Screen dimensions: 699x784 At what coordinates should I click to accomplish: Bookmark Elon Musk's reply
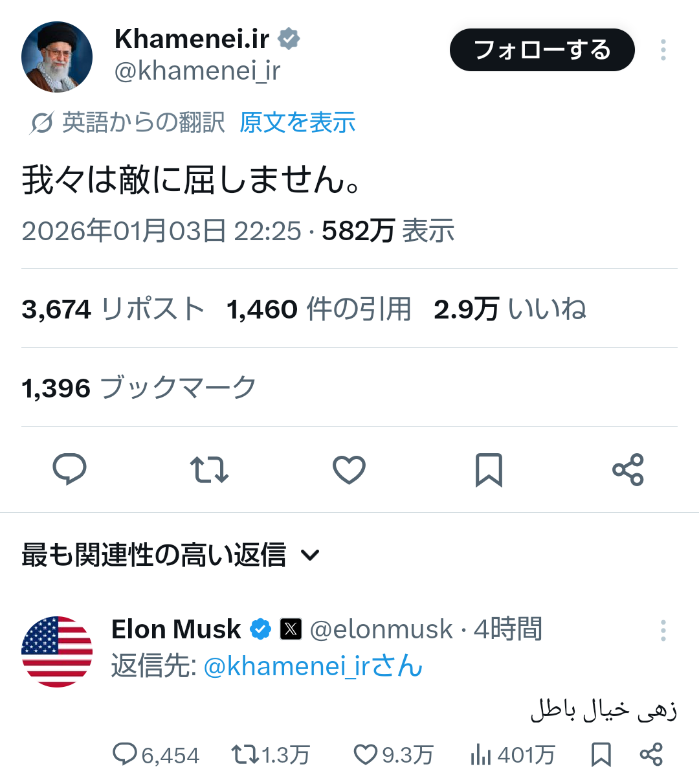(x=601, y=754)
